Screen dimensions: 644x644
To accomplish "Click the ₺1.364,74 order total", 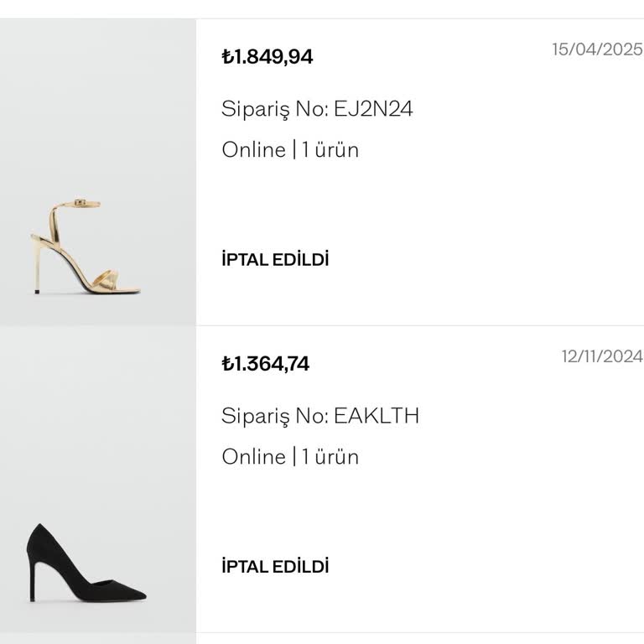I will (x=266, y=364).
